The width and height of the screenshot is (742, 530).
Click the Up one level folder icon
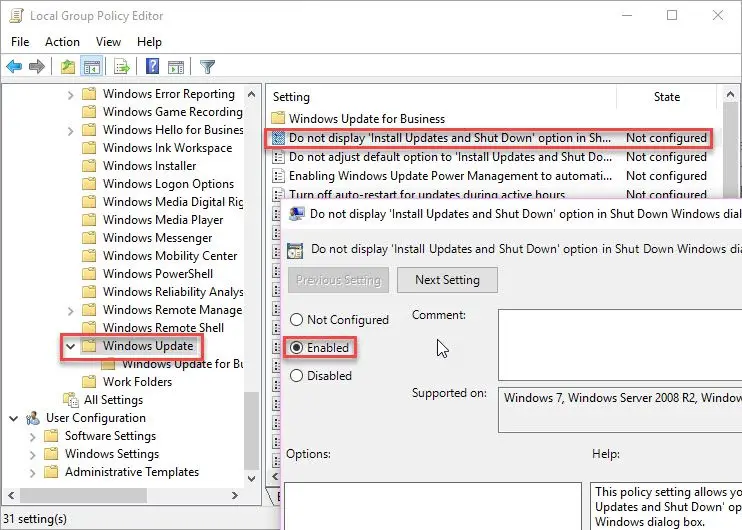[68, 67]
